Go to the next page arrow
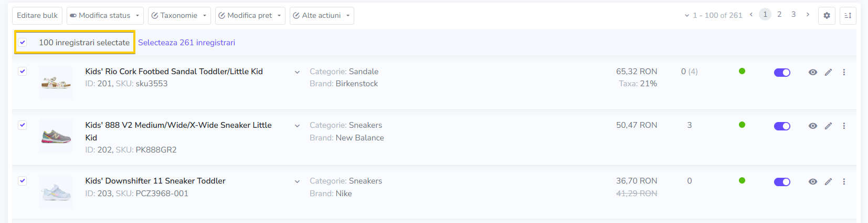Image resolution: width=868 pixels, height=223 pixels. (x=808, y=15)
